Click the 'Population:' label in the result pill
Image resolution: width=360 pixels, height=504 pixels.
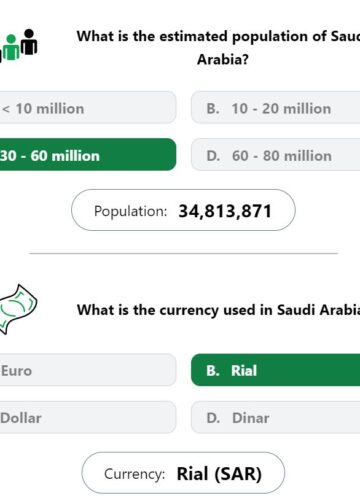pyautogui.click(x=130, y=211)
